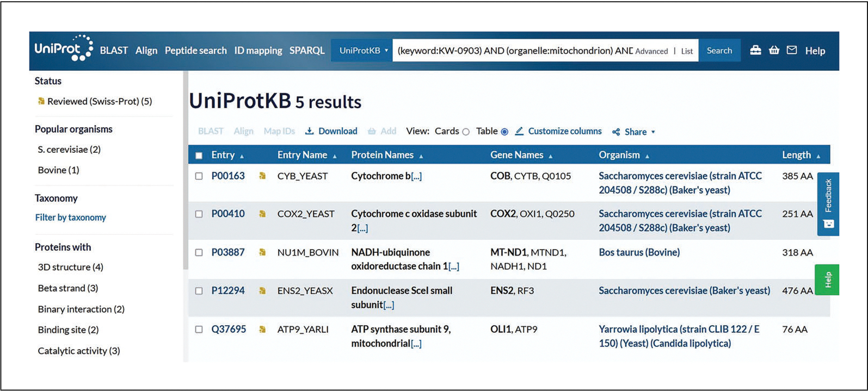Tick the select-all checkbox in table header
This screenshot has height=391, width=868.
click(199, 156)
